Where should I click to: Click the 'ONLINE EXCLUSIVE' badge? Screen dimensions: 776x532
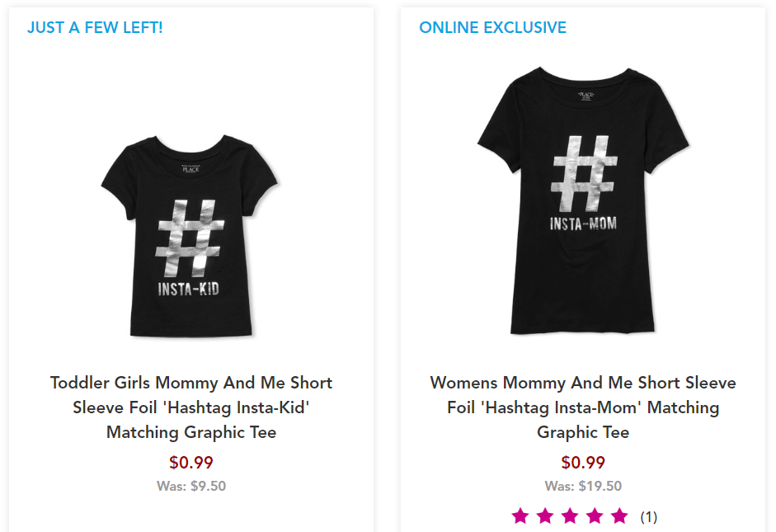[x=492, y=27]
